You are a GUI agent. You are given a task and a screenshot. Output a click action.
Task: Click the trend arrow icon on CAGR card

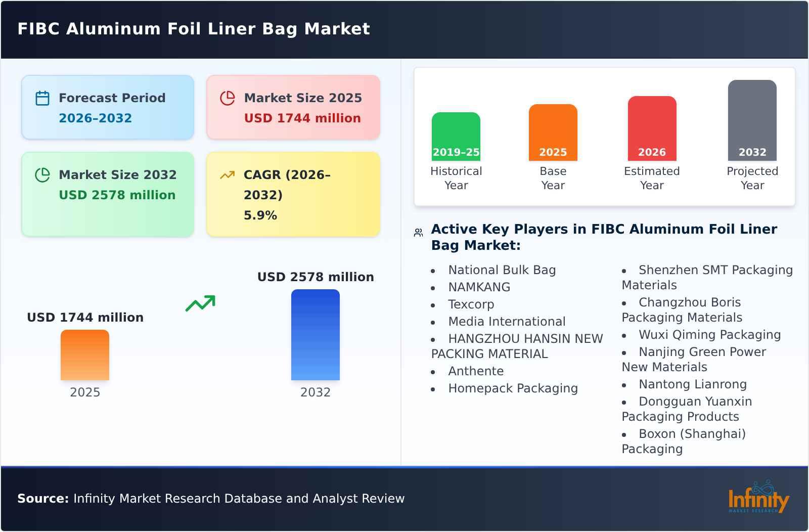(227, 174)
